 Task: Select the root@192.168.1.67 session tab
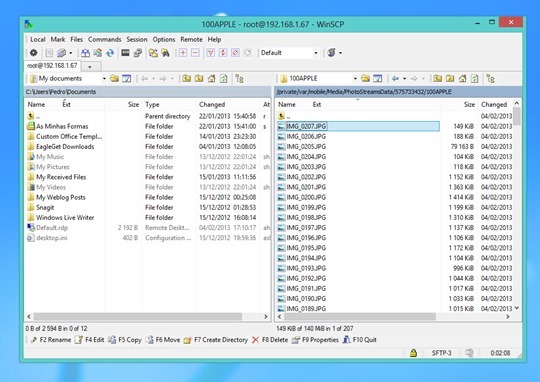click(x=52, y=65)
